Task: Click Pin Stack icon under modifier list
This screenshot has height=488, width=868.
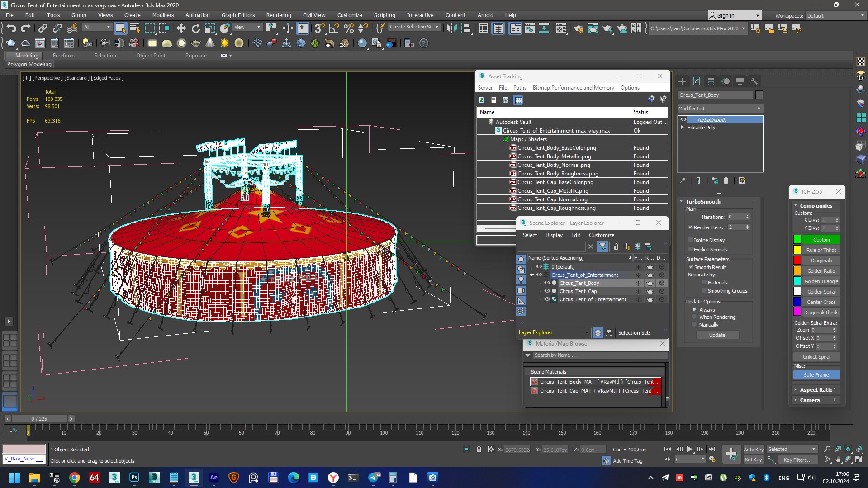Action: 683,180
